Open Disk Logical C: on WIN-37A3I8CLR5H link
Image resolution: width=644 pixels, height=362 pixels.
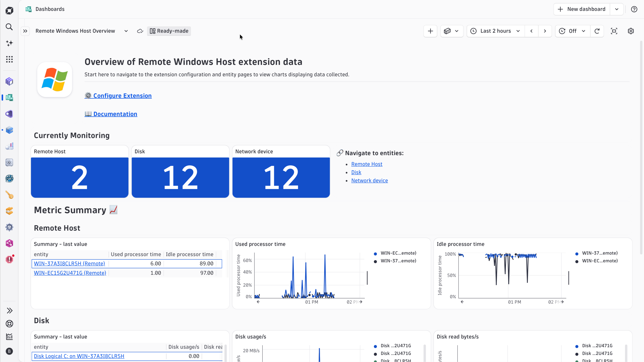tap(79, 356)
